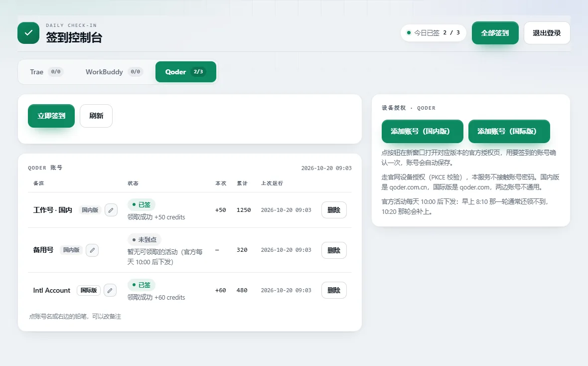Add an international account via 添加账号（国际版）

click(x=509, y=131)
